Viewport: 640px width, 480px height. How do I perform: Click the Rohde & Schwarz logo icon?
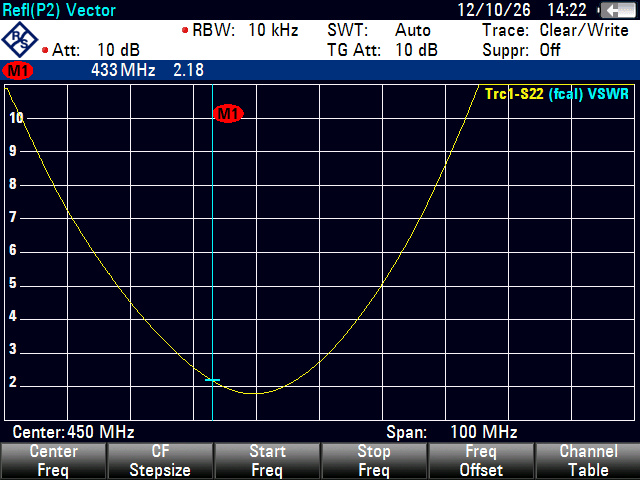pos(20,40)
